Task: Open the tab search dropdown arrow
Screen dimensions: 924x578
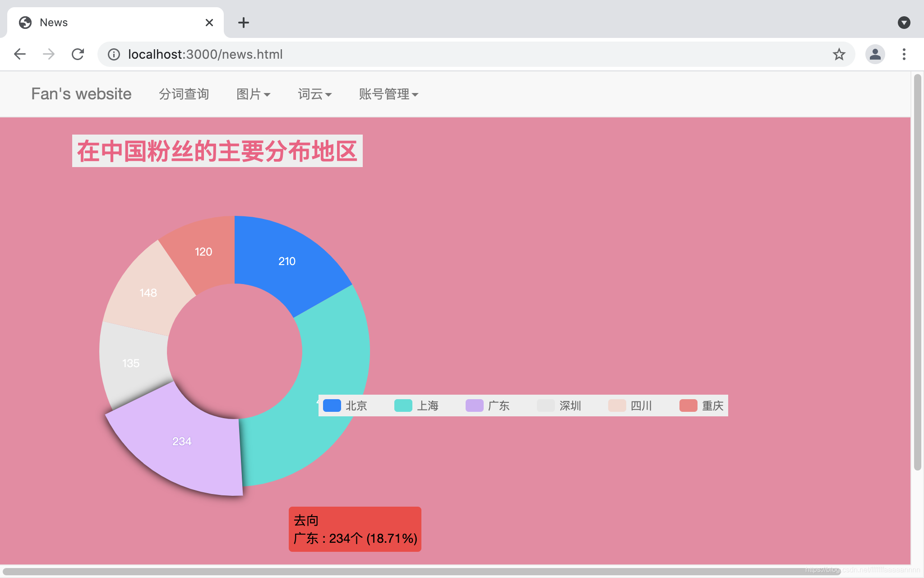Action: click(904, 23)
